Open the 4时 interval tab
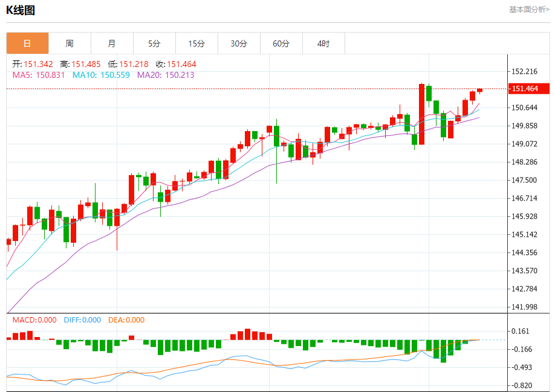Viewport: 555px width, 392px height. tap(323, 43)
